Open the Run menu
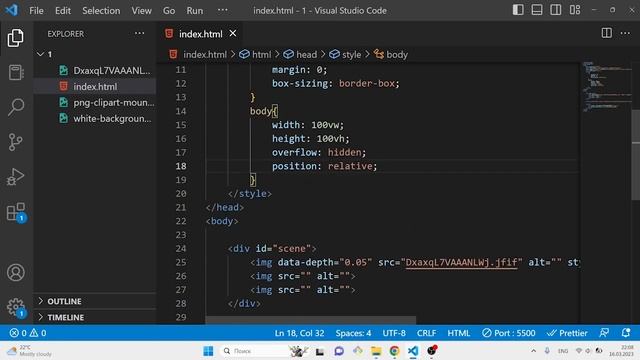 coord(195,11)
